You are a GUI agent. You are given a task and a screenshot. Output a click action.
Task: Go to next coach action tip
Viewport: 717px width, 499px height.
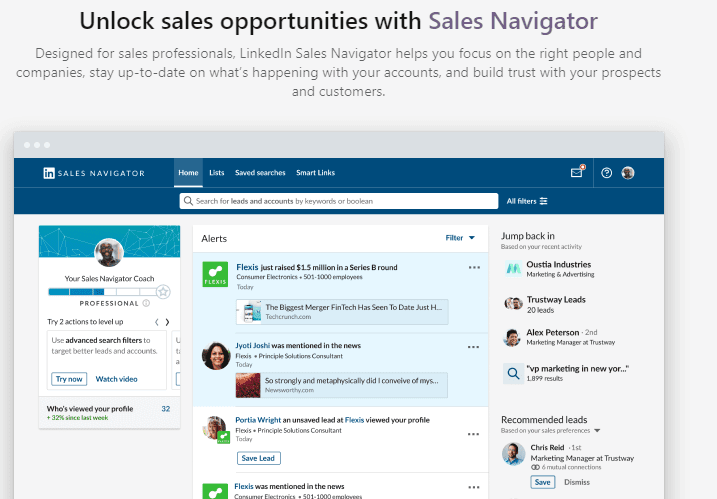[167, 322]
